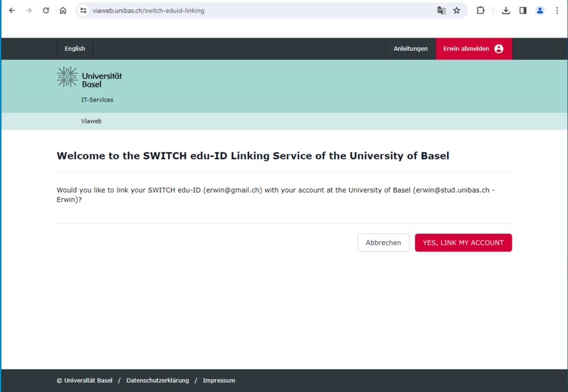This screenshot has width=568, height=392.
Task: Toggle the browser side panel
Action: coord(523,11)
